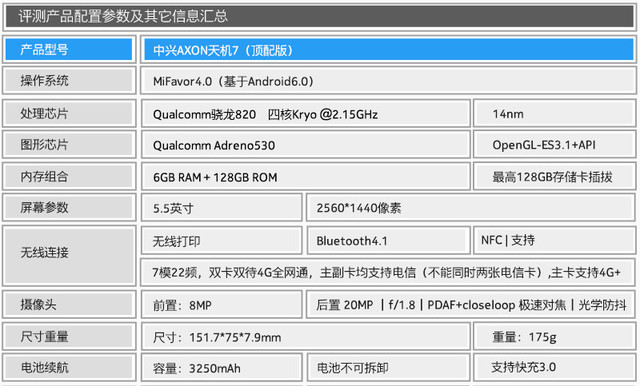Select the MiFavor4.0 Android6.0 cell

(388, 81)
